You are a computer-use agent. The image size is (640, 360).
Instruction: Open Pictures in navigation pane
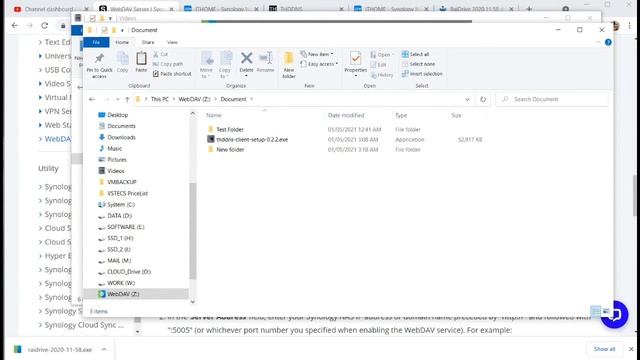(x=117, y=160)
